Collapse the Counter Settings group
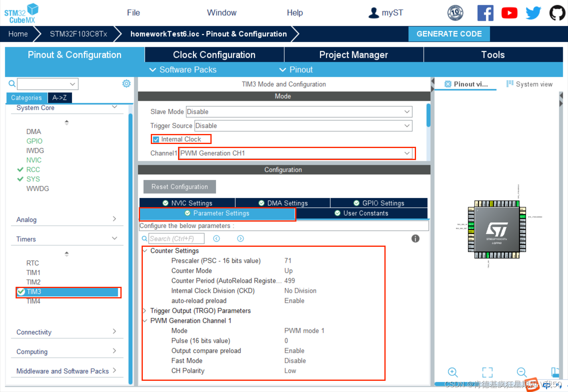Image resolution: width=568 pixels, height=392 pixels. pyautogui.click(x=145, y=251)
